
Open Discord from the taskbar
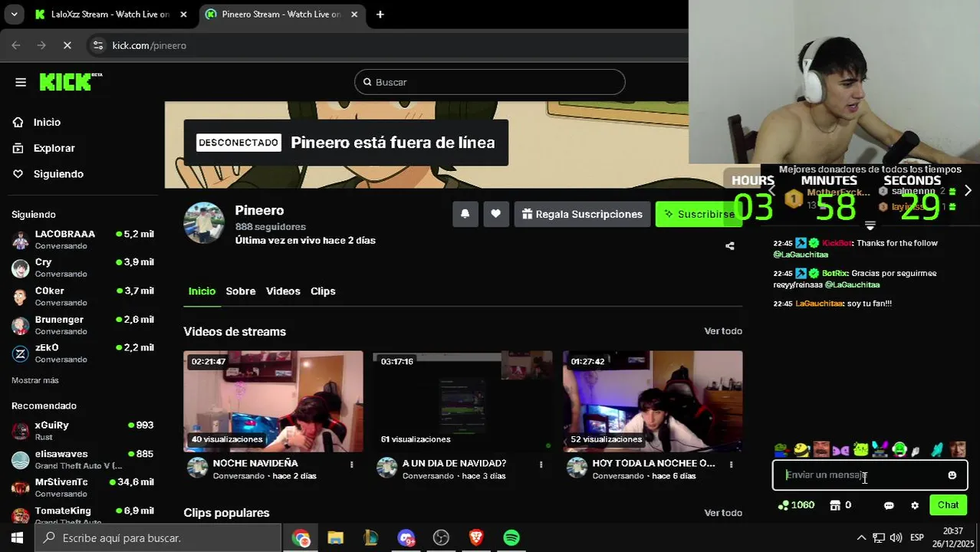tap(406, 538)
